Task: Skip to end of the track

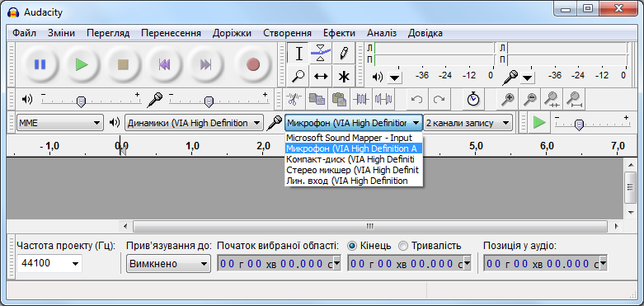Action: coord(206,64)
